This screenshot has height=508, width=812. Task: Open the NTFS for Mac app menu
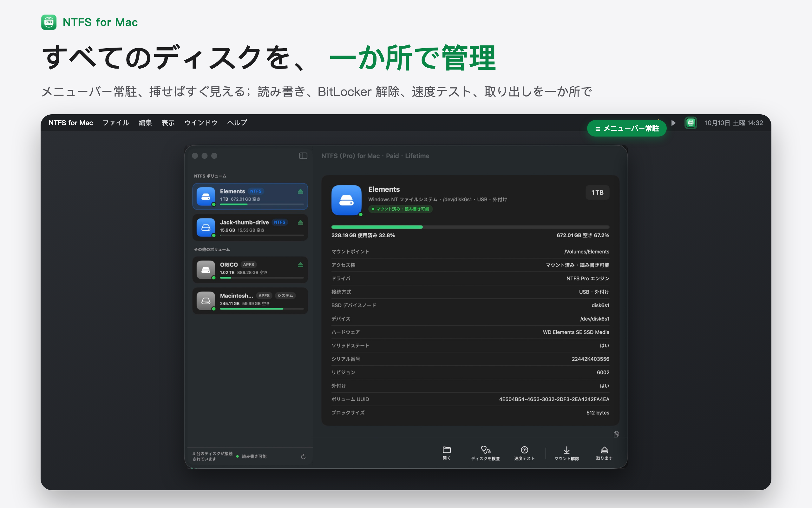[71, 123]
